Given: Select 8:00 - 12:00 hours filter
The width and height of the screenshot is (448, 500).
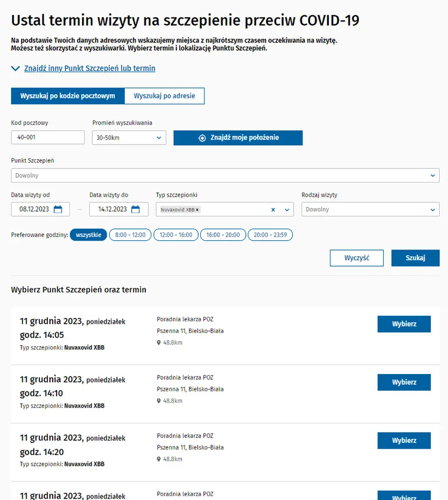Looking at the screenshot, I should click(x=130, y=235).
